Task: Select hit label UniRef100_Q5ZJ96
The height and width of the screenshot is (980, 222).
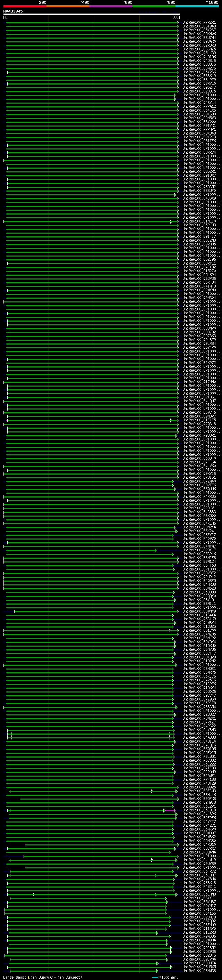Action: 199,259
